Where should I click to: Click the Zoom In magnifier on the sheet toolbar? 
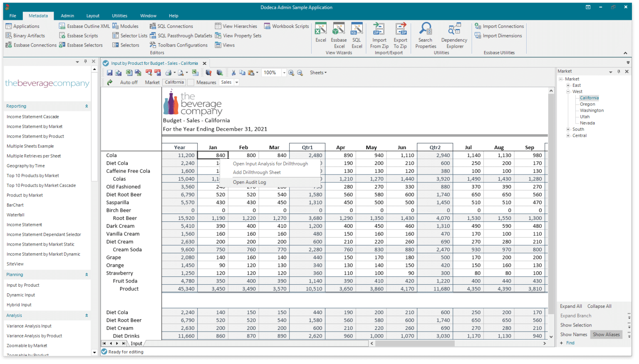(x=291, y=72)
